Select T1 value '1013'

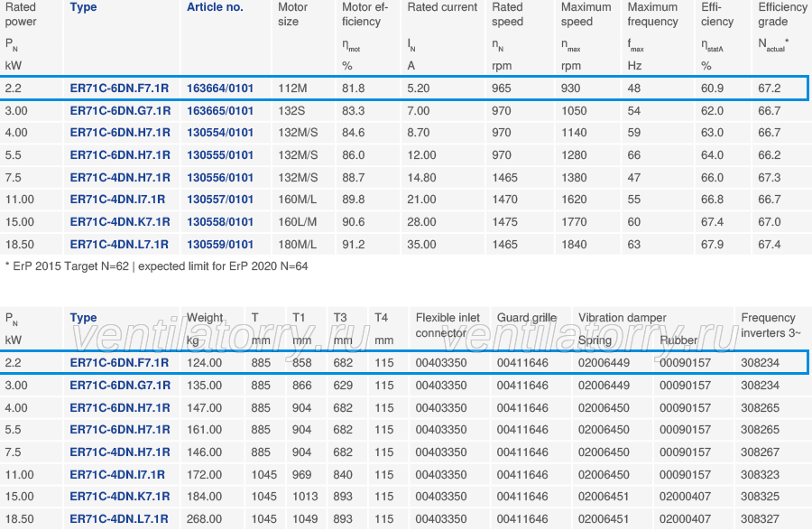pyautogui.click(x=305, y=497)
